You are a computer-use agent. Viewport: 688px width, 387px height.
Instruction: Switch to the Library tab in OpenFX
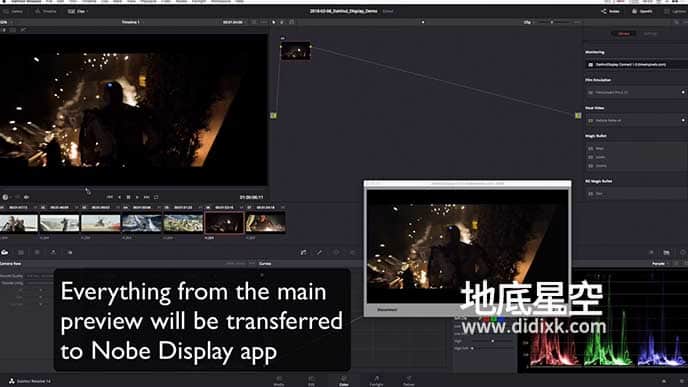[x=624, y=34]
